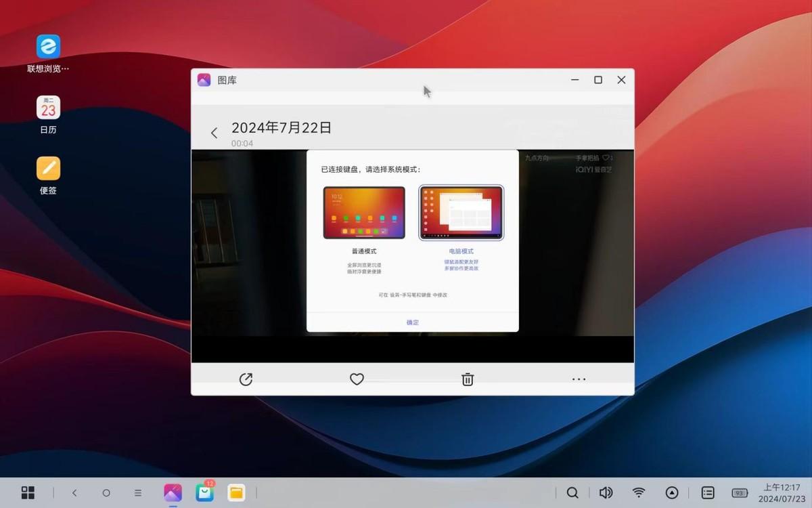Close the 图库 gallery window

tap(621, 80)
